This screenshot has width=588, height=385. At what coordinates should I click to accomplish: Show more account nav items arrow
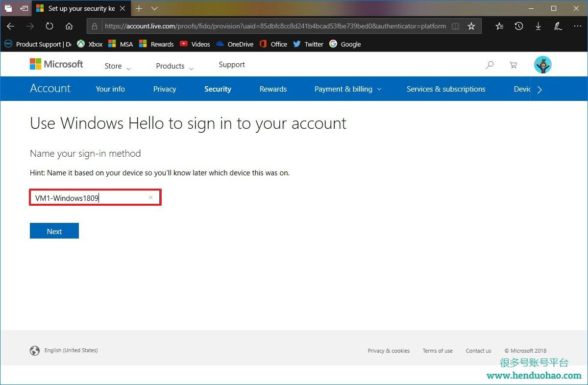click(x=539, y=89)
